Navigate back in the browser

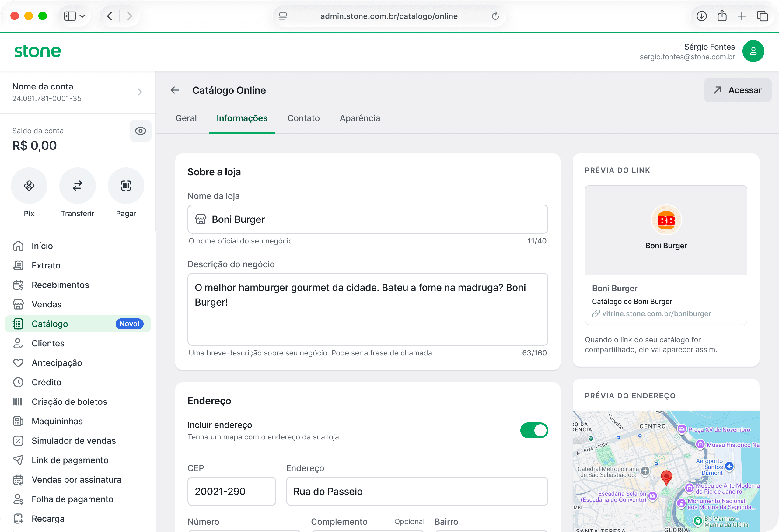coord(109,16)
